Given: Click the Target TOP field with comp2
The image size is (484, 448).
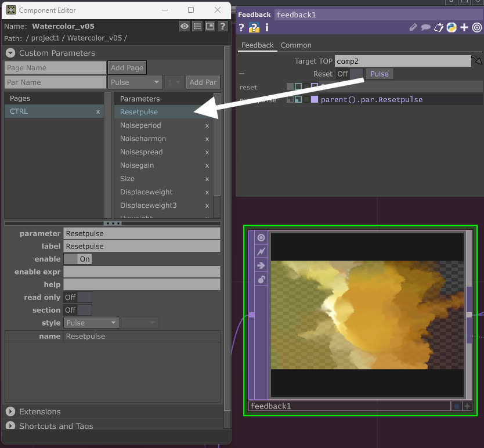Looking at the screenshot, I should pyautogui.click(x=403, y=61).
